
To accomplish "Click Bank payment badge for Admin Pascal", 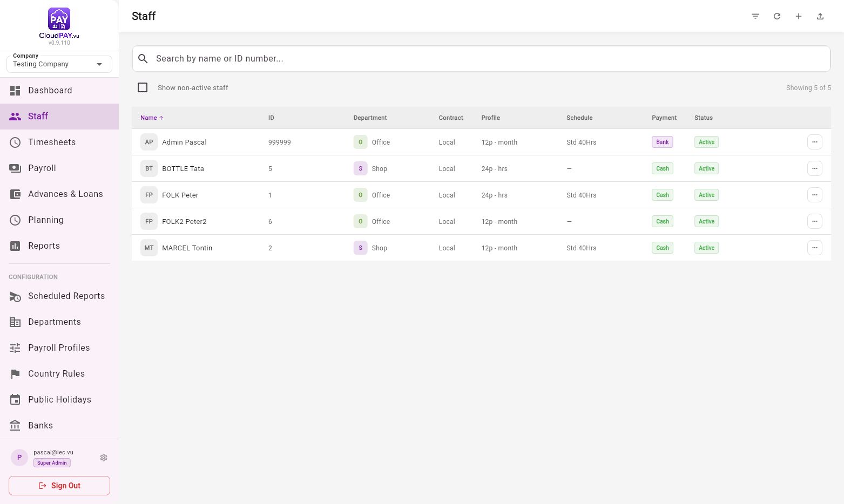I will pos(663,142).
